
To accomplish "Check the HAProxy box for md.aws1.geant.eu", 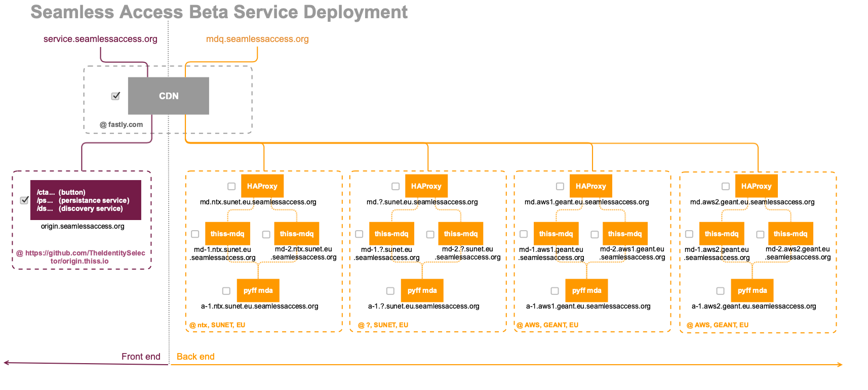I will pyautogui.click(x=560, y=186).
